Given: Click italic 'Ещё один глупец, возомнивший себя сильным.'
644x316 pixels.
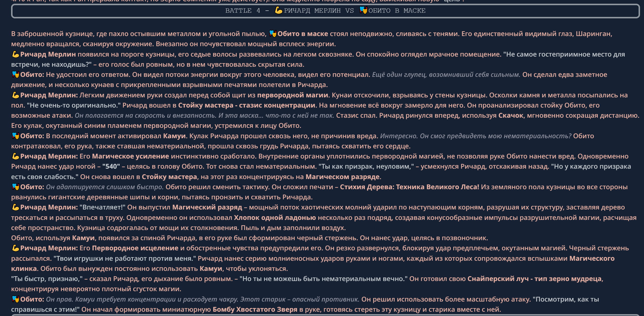Looking at the screenshot, I should 446,75.
